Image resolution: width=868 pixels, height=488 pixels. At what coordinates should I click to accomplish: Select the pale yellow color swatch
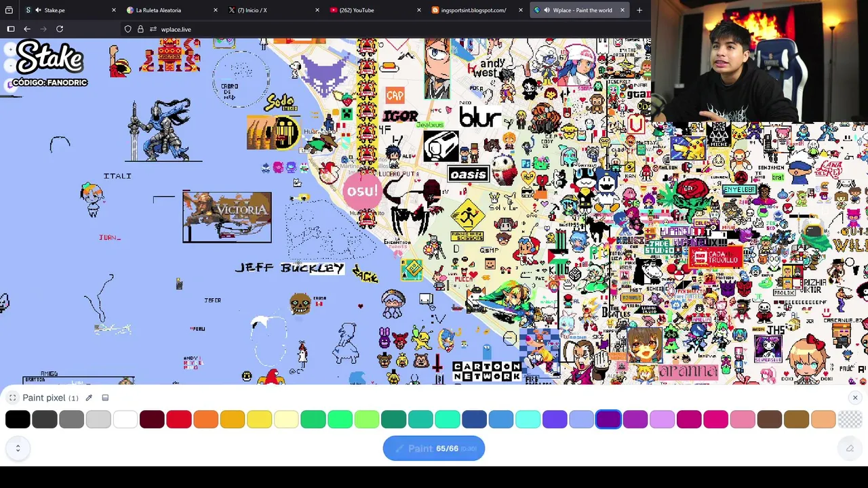tap(286, 420)
